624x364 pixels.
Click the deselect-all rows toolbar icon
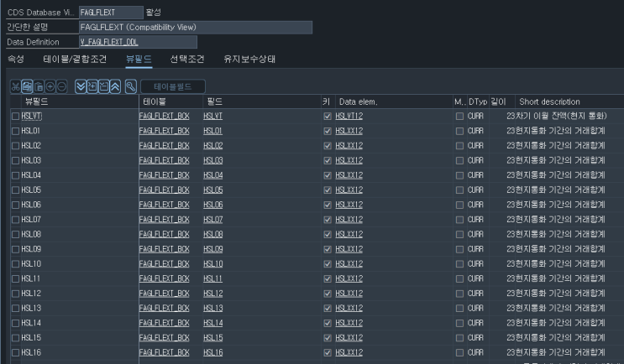tap(104, 86)
